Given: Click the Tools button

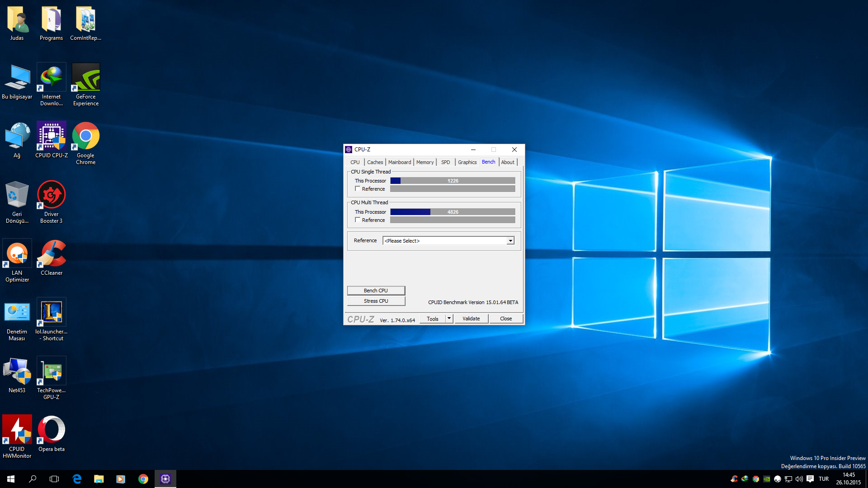Looking at the screenshot, I should tap(433, 319).
